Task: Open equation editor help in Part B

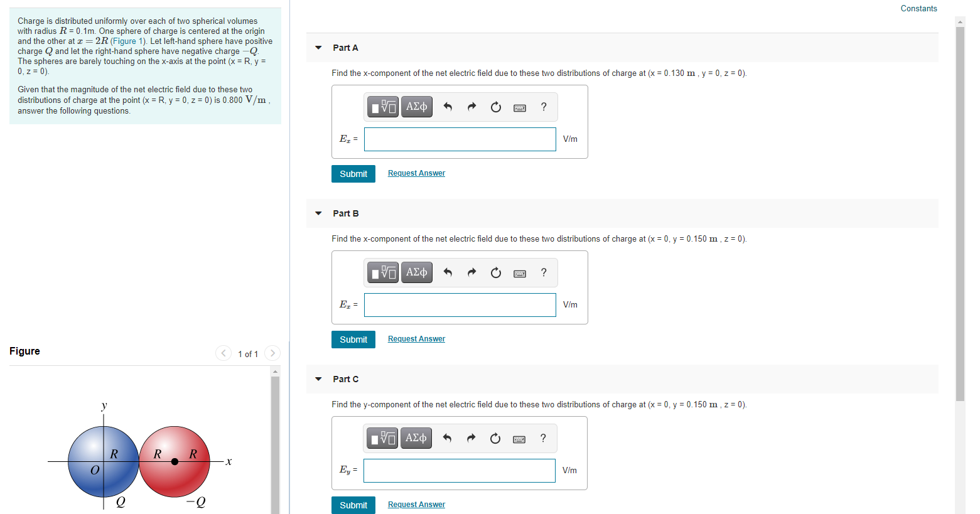Action: tap(543, 272)
